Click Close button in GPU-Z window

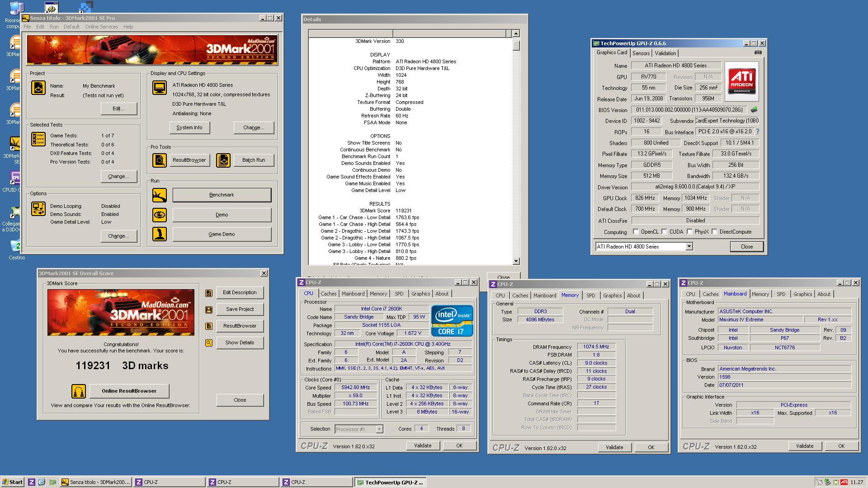click(x=746, y=247)
